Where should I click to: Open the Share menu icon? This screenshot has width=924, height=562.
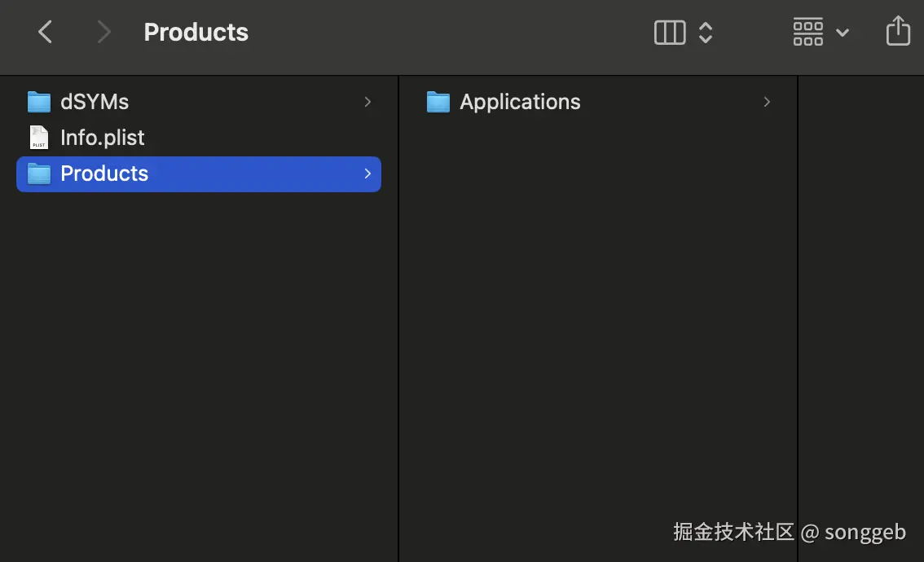tap(897, 32)
